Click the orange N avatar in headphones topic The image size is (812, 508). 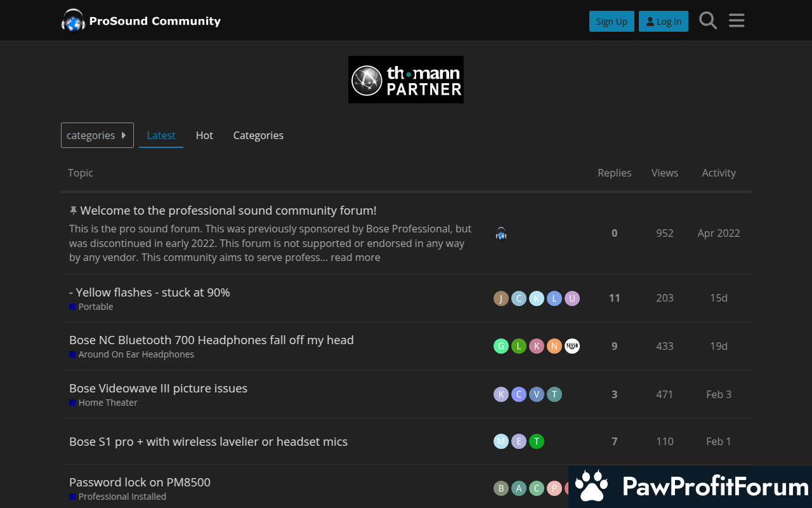coord(554,346)
